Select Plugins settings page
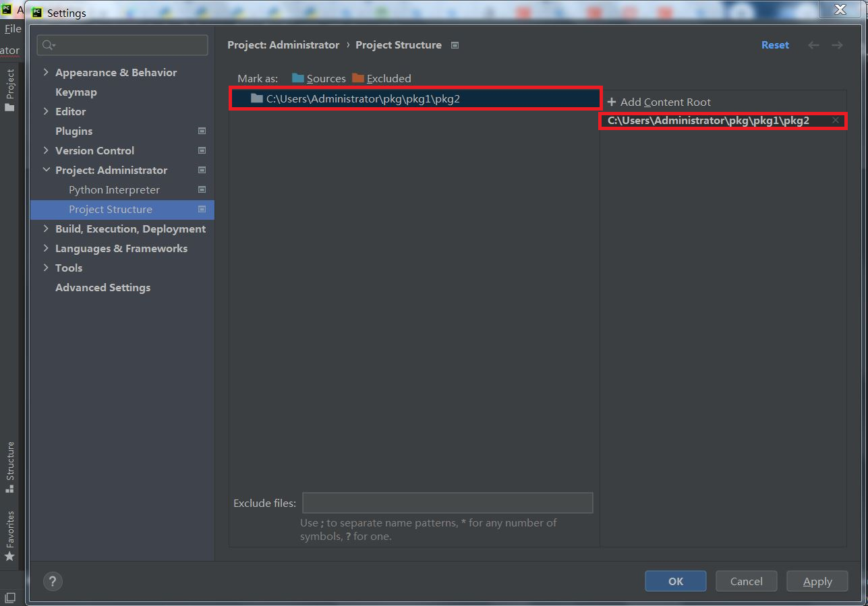 point(74,131)
